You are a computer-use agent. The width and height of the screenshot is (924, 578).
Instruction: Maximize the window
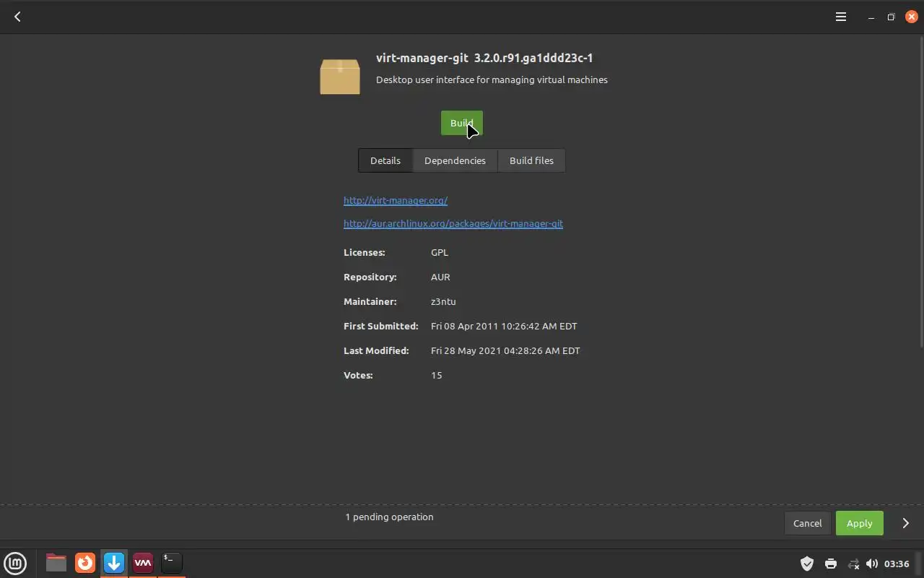point(892,17)
